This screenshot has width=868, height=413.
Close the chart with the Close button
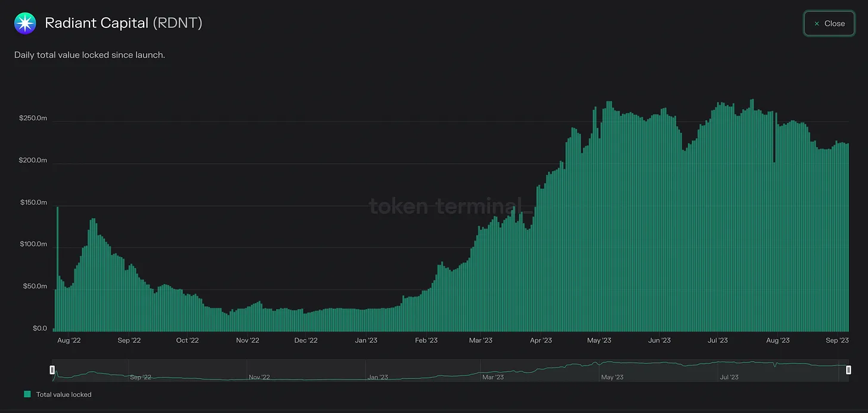click(828, 23)
